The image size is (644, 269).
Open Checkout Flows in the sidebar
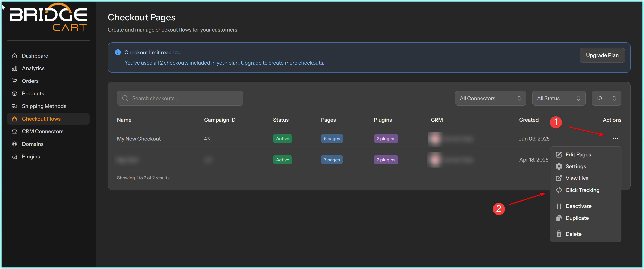41,119
